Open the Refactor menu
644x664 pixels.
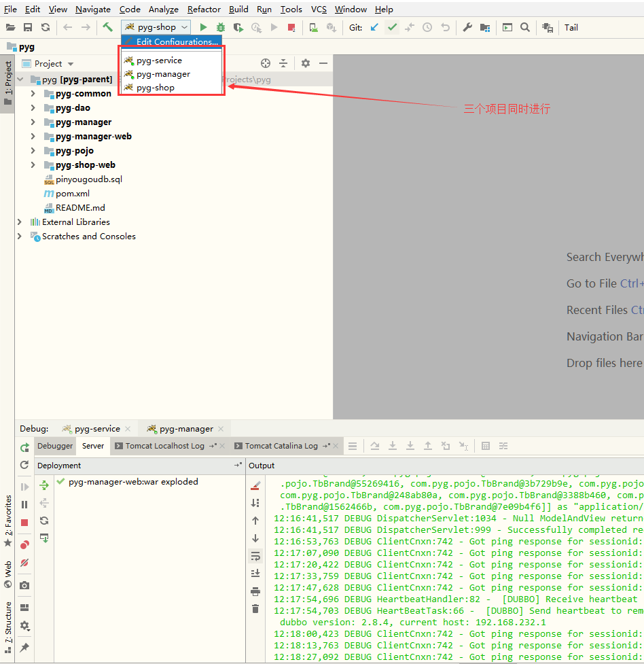204,10
